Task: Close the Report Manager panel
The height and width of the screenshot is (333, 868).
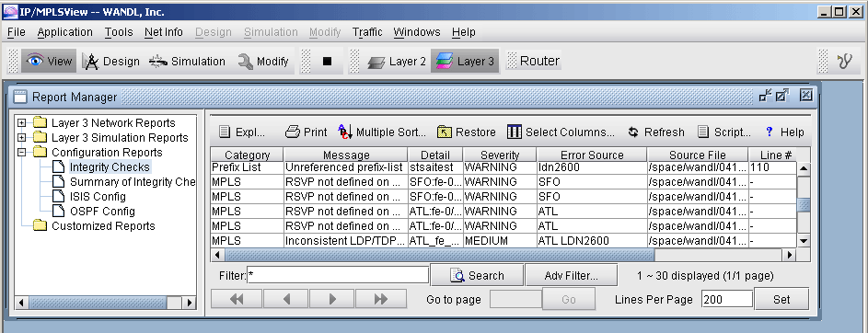Action: pyautogui.click(x=805, y=96)
